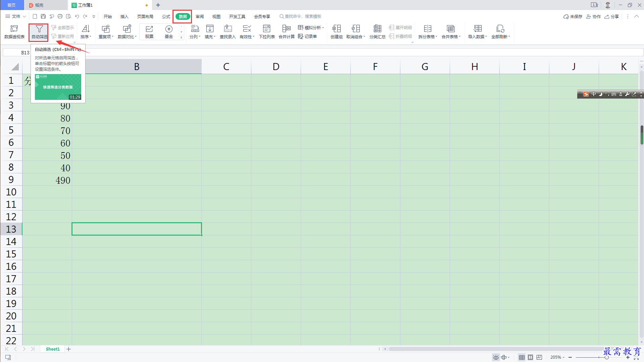Open Import Data (导入数据) tool
Image resolution: width=644 pixels, height=362 pixels.
pos(478,32)
